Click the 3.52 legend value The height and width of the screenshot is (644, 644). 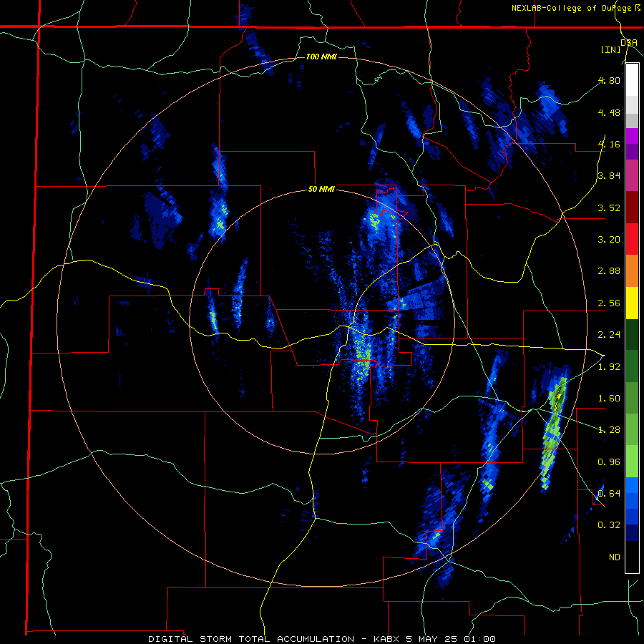click(x=609, y=208)
